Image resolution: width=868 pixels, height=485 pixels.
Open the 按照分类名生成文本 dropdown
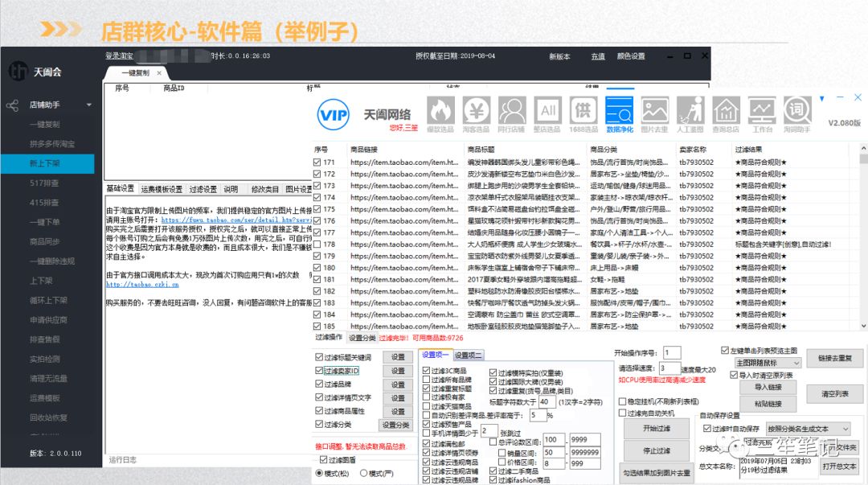click(809, 429)
